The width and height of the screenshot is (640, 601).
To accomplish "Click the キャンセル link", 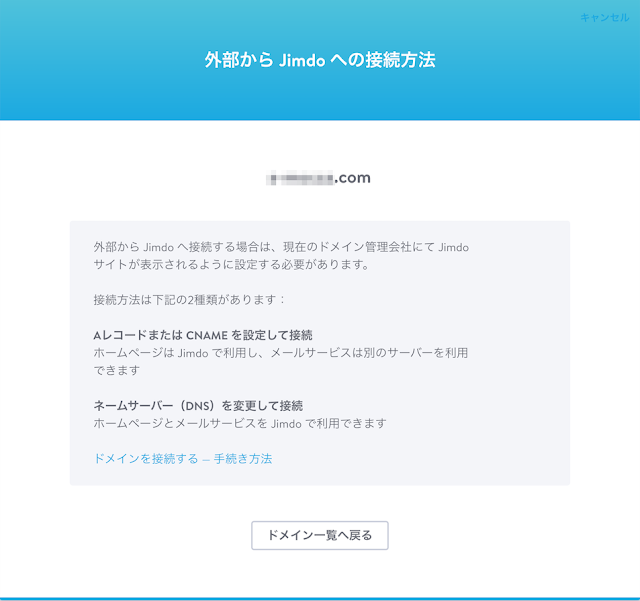I will click(604, 18).
